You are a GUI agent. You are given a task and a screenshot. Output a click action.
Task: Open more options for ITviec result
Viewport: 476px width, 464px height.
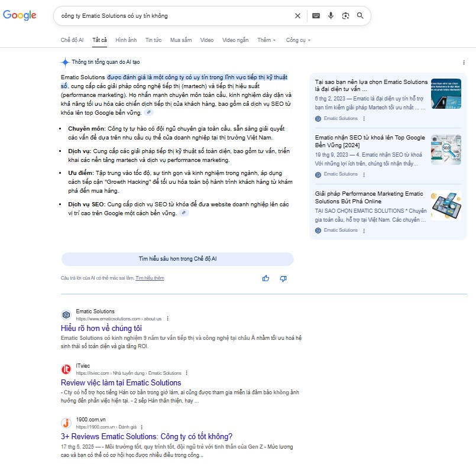click(187, 373)
